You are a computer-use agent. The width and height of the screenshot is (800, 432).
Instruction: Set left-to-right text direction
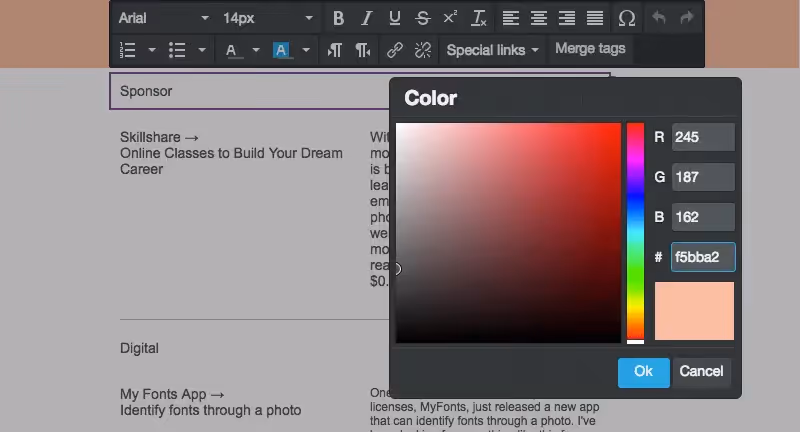point(335,50)
